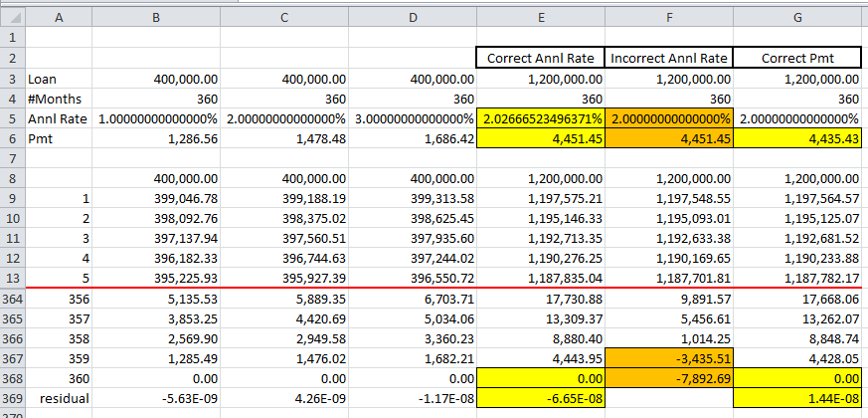Click balance cell 1,014.25

669,338
